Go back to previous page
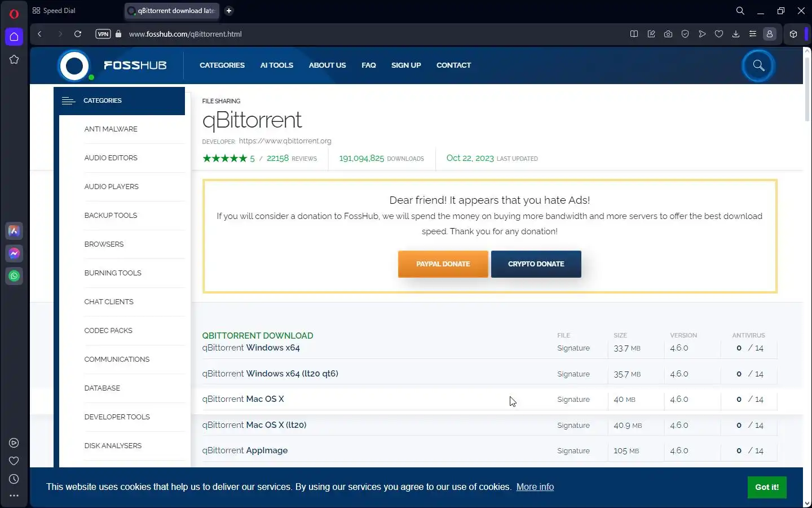This screenshot has height=508, width=812. click(39, 34)
